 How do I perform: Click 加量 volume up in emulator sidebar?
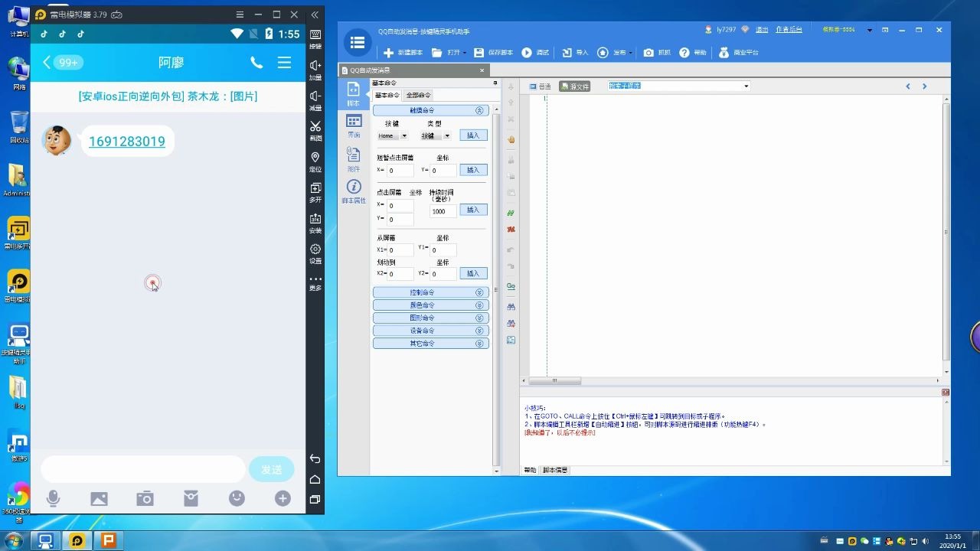click(x=315, y=70)
